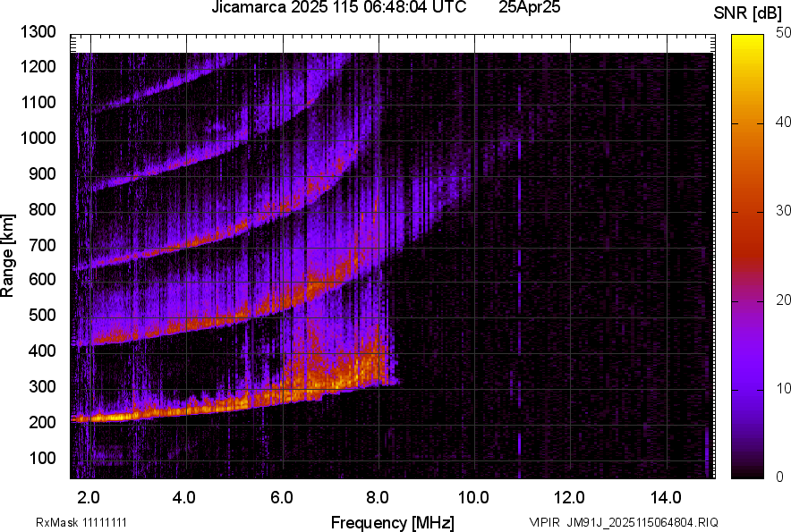Click the range tick label '100'
The image size is (791, 532).
point(42,458)
